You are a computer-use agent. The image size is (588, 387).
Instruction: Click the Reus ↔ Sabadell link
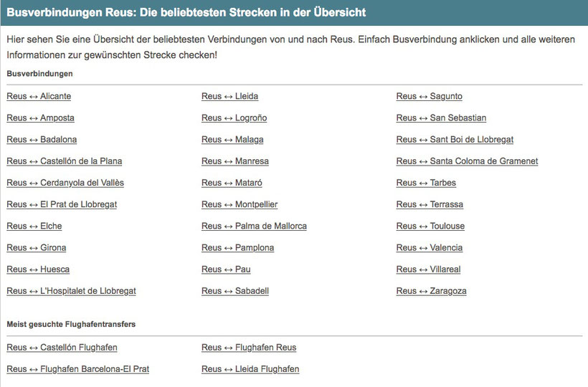(x=235, y=291)
